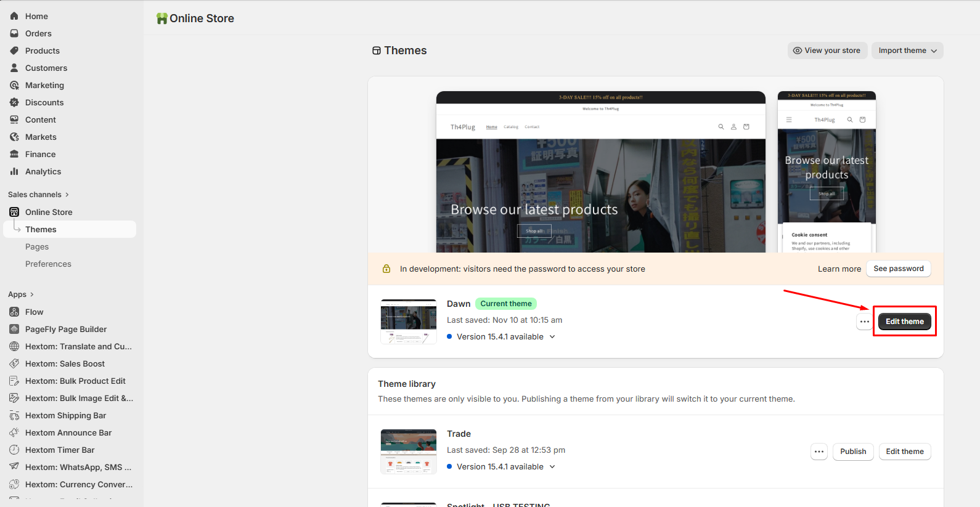Click the lock icon in the development banner

386,269
